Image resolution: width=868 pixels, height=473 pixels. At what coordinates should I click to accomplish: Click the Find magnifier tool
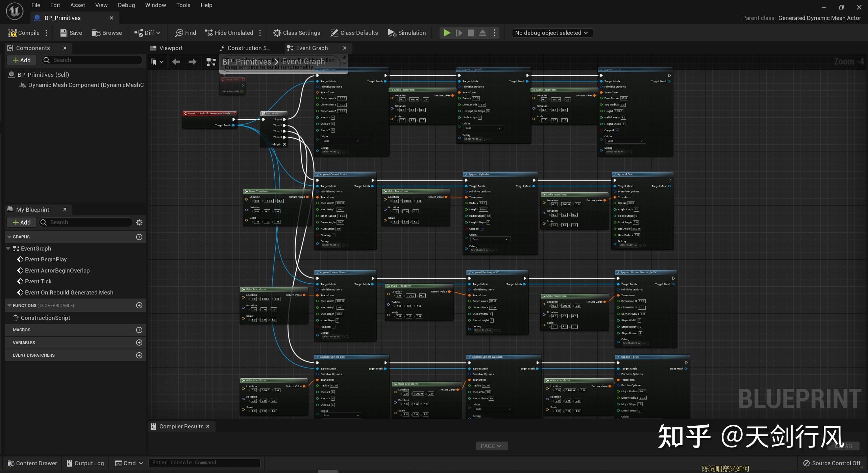pos(179,33)
